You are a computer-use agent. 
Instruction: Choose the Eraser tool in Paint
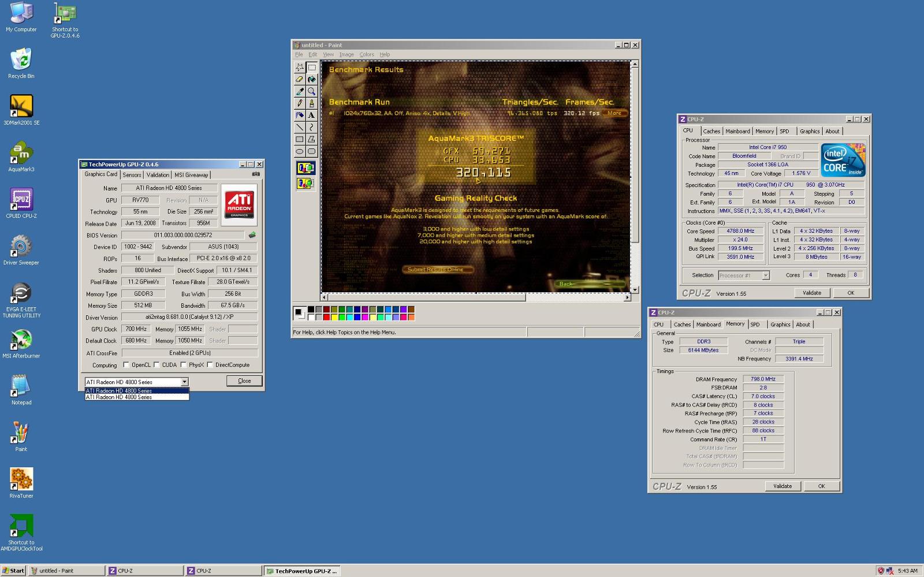click(299, 79)
